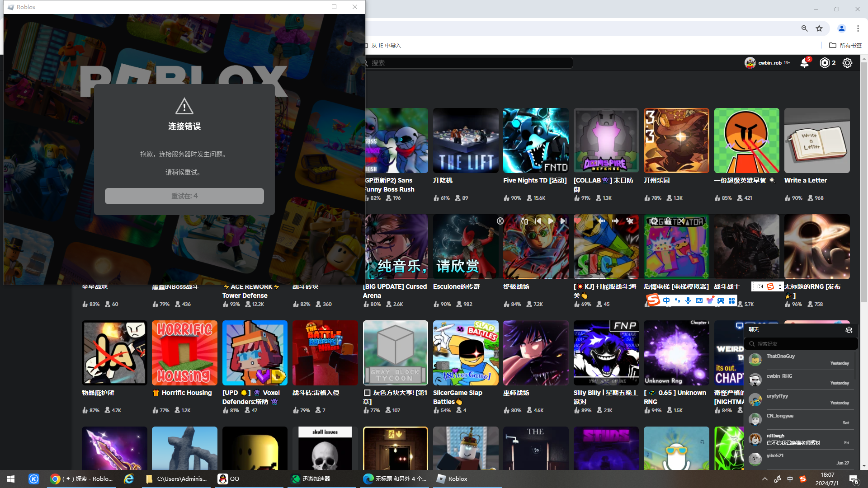Viewport: 868px width, 488px height.
Task: Search friends in the chat panel
Action: pos(801,344)
